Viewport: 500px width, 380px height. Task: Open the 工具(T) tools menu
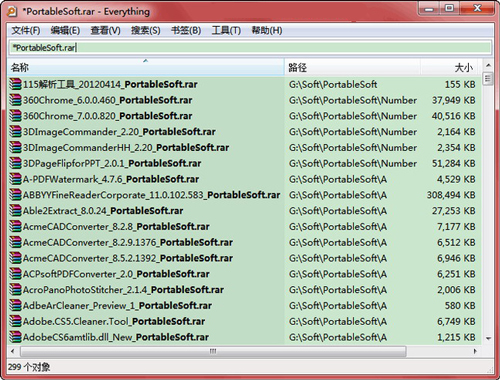226,31
